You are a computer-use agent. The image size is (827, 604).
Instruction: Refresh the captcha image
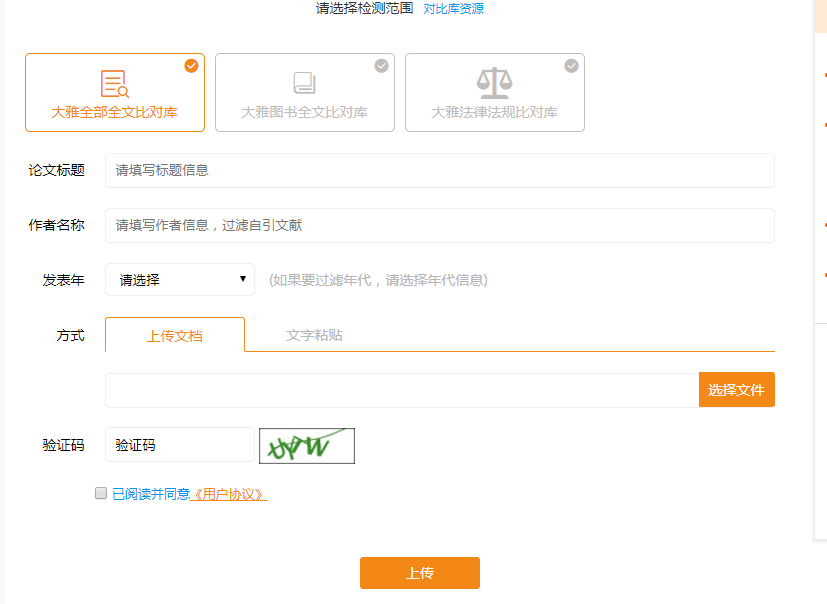(x=307, y=446)
